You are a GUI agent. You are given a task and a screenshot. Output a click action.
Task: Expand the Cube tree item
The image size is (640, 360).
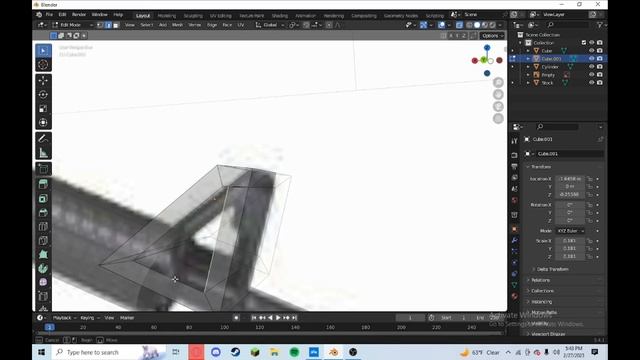(528, 51)
